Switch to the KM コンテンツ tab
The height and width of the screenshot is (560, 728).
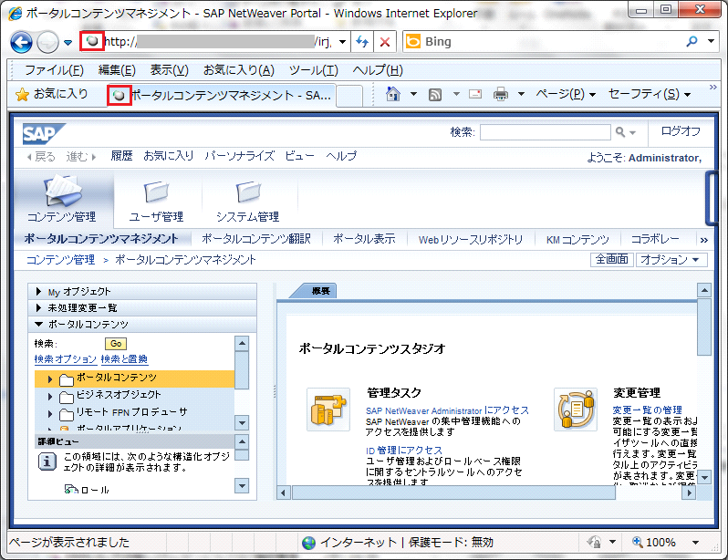click(577, 240)
